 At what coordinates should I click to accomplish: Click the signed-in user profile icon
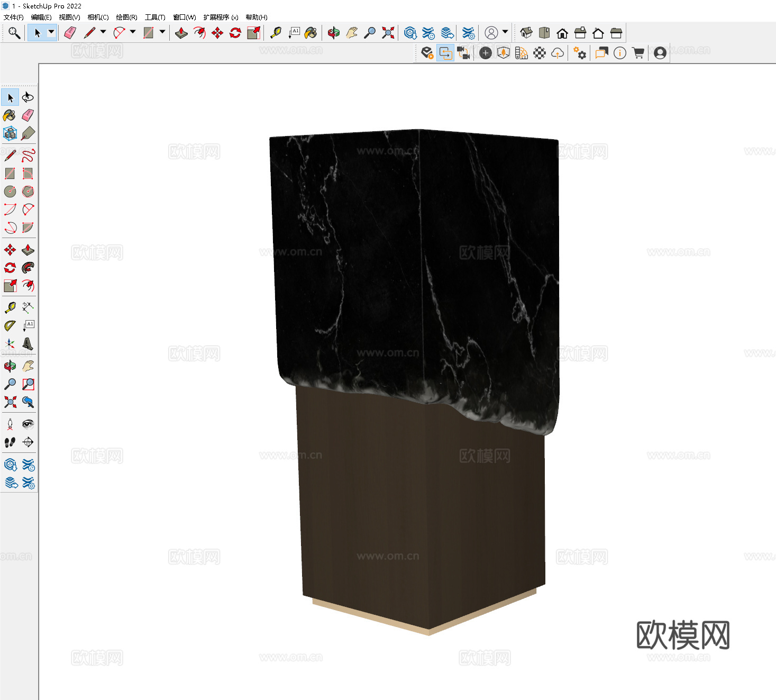[491, 33]
